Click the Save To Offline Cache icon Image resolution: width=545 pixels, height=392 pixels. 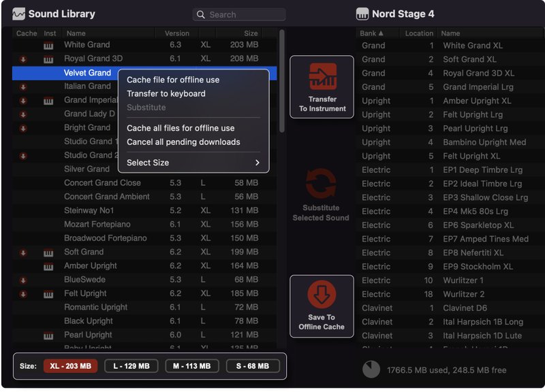pyautogui.click(x=322, y=295)
